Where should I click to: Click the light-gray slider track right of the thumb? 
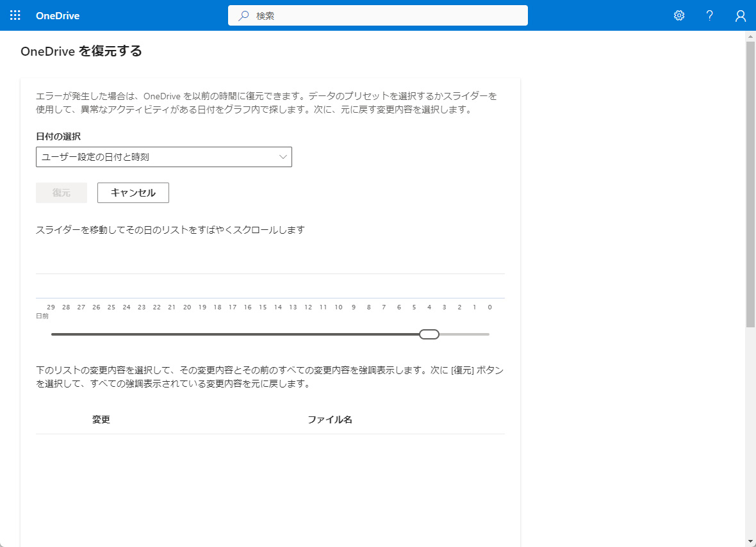click(464, 334)
